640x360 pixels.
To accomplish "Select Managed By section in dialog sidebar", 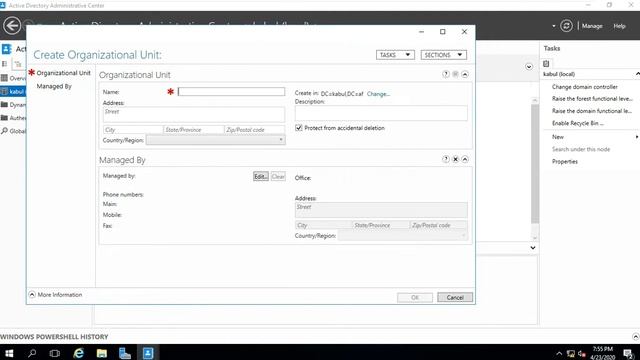I will pos(54,86).
